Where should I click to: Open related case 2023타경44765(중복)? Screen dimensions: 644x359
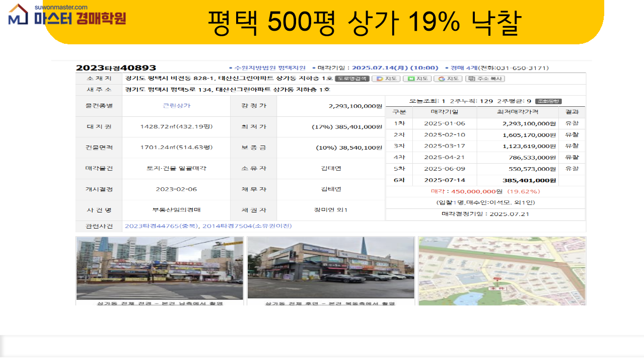[162, 226]
